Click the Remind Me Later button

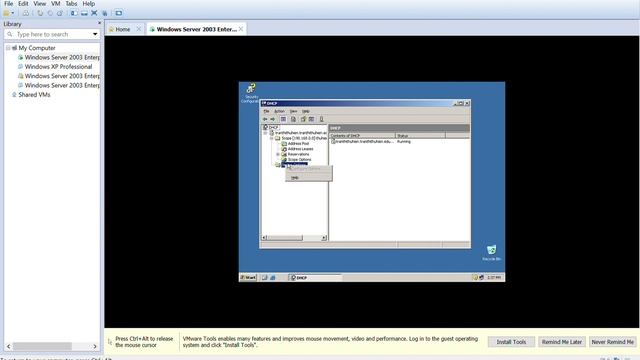point(562,342)
